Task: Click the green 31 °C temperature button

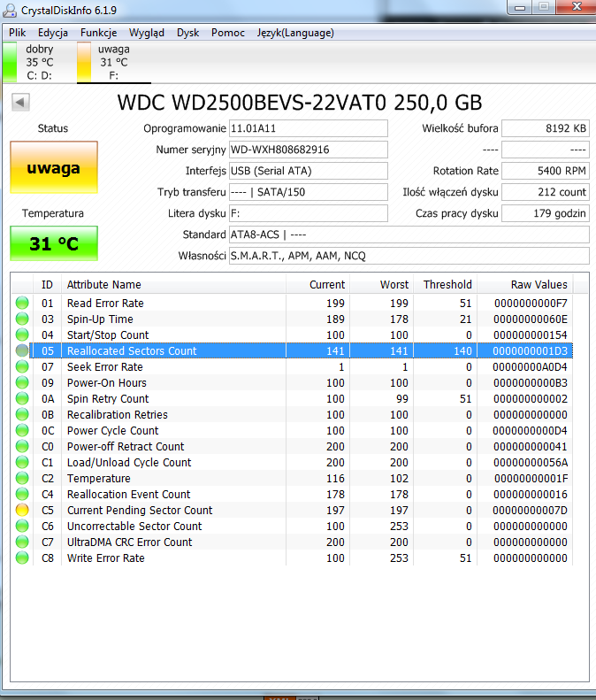Action: (54, 243)
